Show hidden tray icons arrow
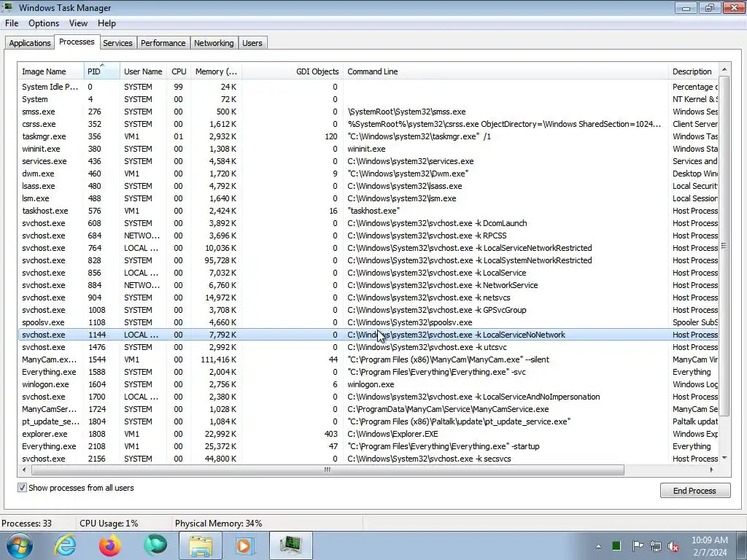747x560 pixels. [598, 546]
